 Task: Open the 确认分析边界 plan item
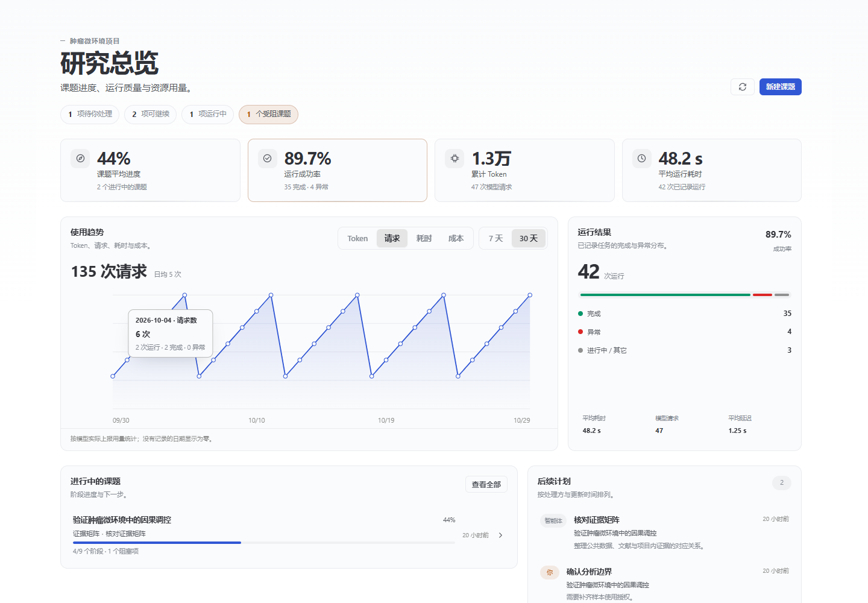pyautogui.click(x=664, y=584)
